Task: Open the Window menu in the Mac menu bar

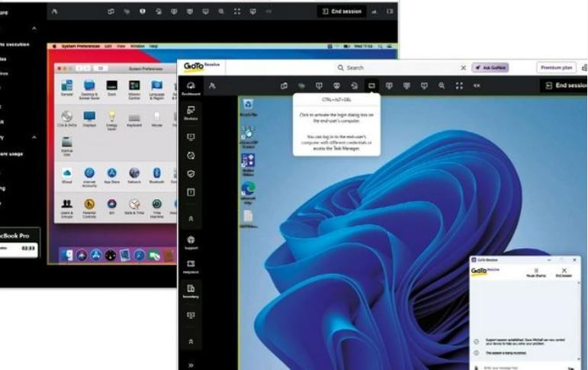Action: [137, 47]
